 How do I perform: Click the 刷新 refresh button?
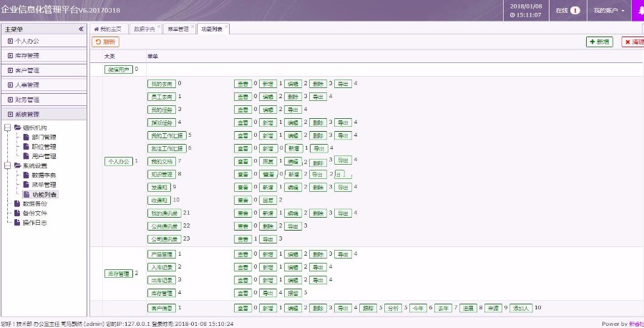pyautogui.click(x=105, y=42)
